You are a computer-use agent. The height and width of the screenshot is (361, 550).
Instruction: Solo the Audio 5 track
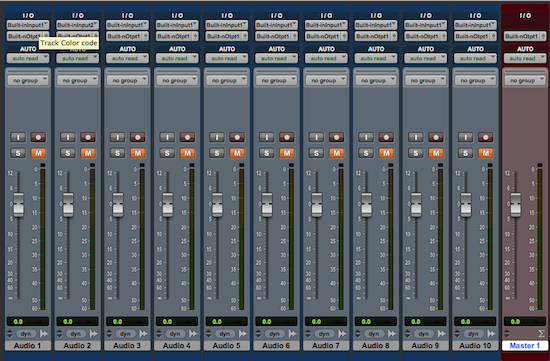(217, 153)
